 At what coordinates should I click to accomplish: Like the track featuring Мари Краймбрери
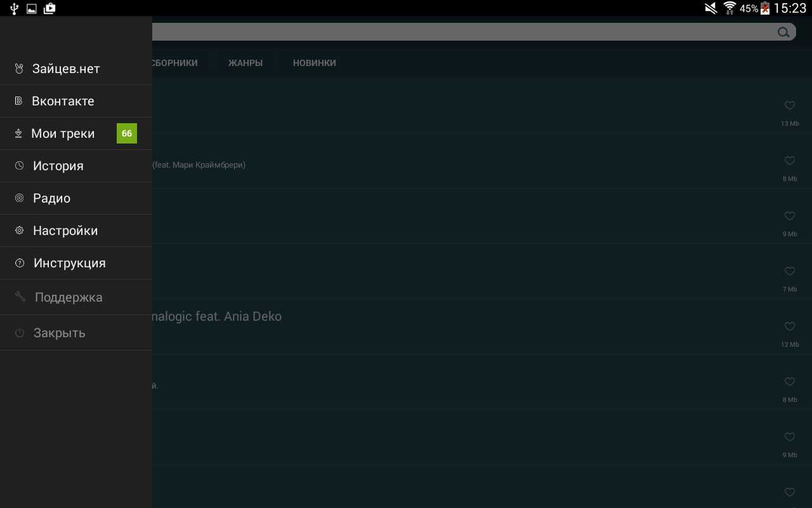pos(790,161)
